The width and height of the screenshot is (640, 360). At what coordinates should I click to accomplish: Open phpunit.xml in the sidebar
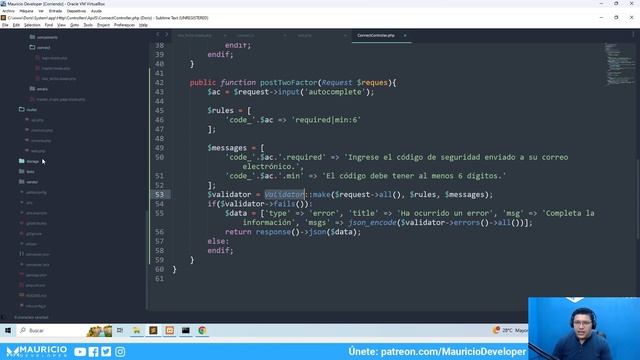[33, 285]
